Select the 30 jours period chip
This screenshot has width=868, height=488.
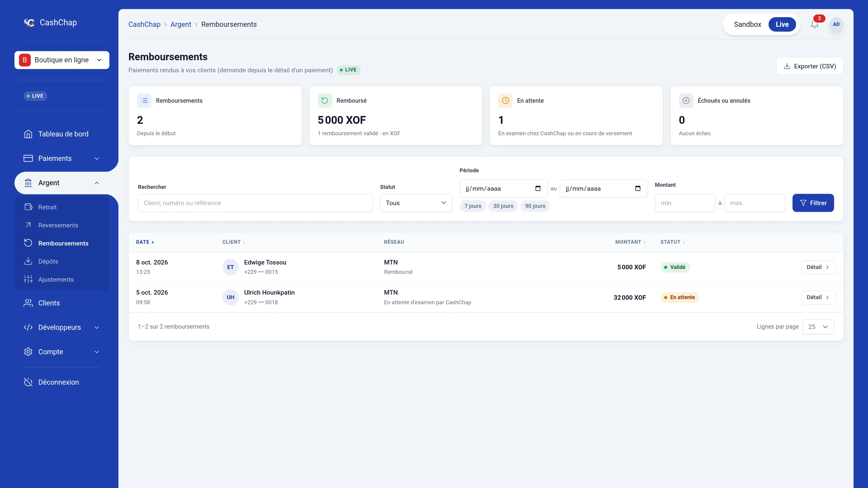[x=503, y=206]
